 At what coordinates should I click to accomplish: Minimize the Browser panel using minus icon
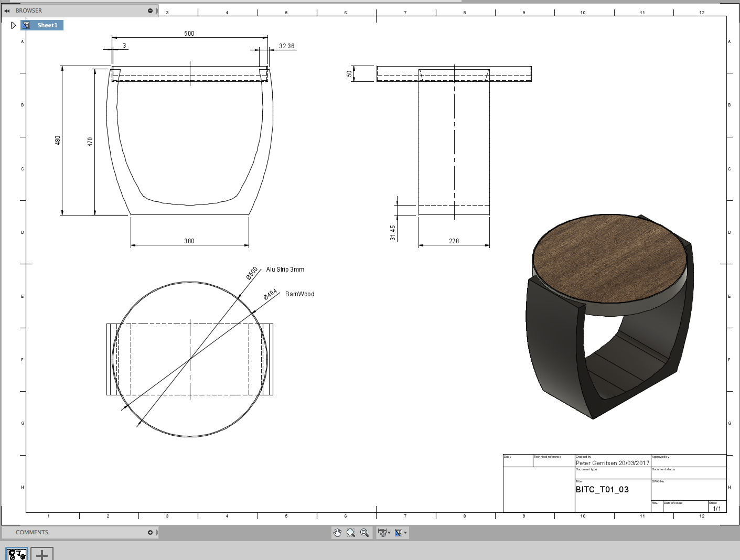coord(150,10)
